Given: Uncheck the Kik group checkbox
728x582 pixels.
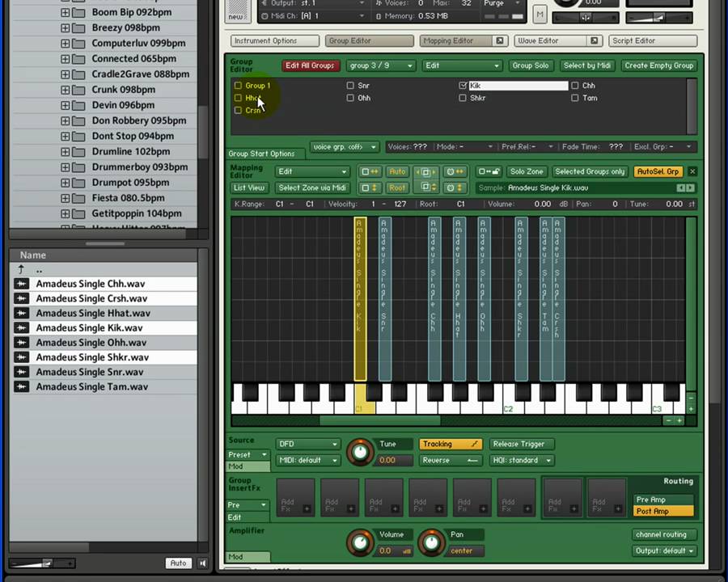Looking at the screenshot, I should coord(463,86).
